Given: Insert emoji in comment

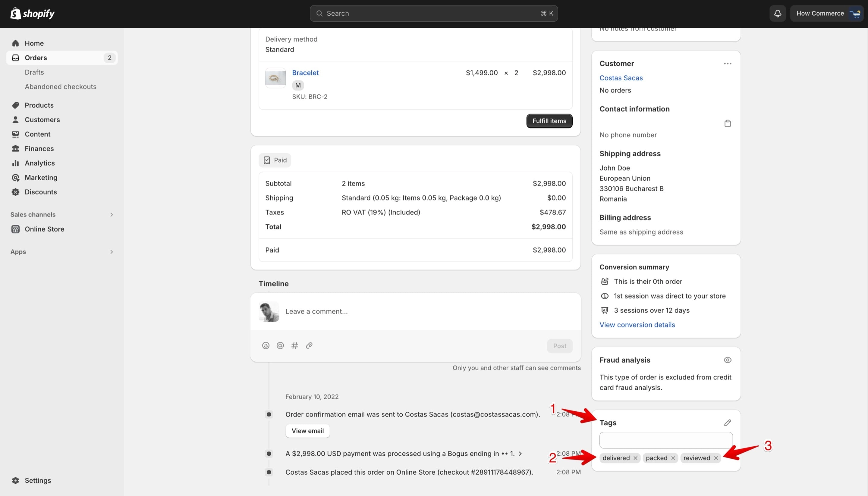Looking at the screenshot, I should tap(266, 345).
